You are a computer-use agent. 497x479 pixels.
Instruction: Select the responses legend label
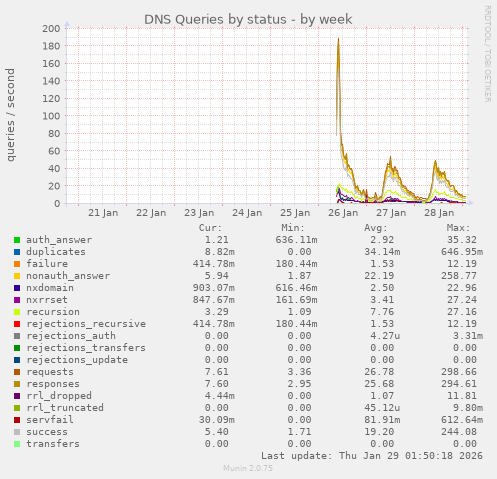(53, 384)
